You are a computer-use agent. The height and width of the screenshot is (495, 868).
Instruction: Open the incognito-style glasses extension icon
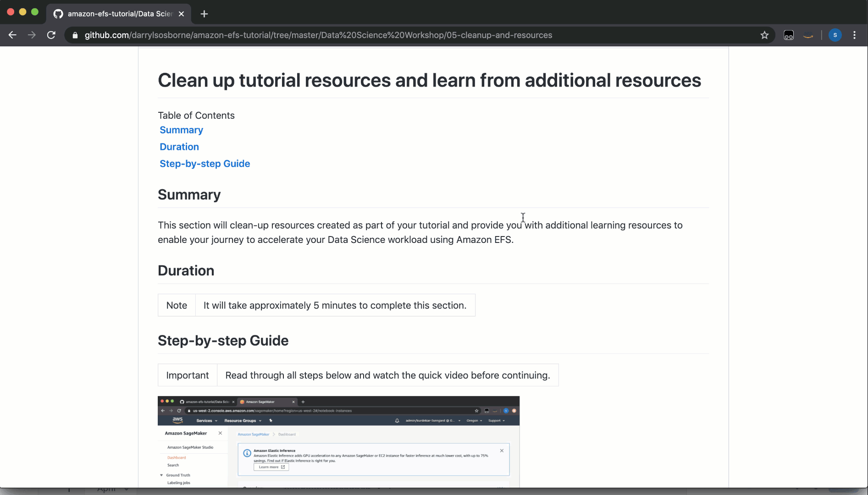(x=789, y=35)
